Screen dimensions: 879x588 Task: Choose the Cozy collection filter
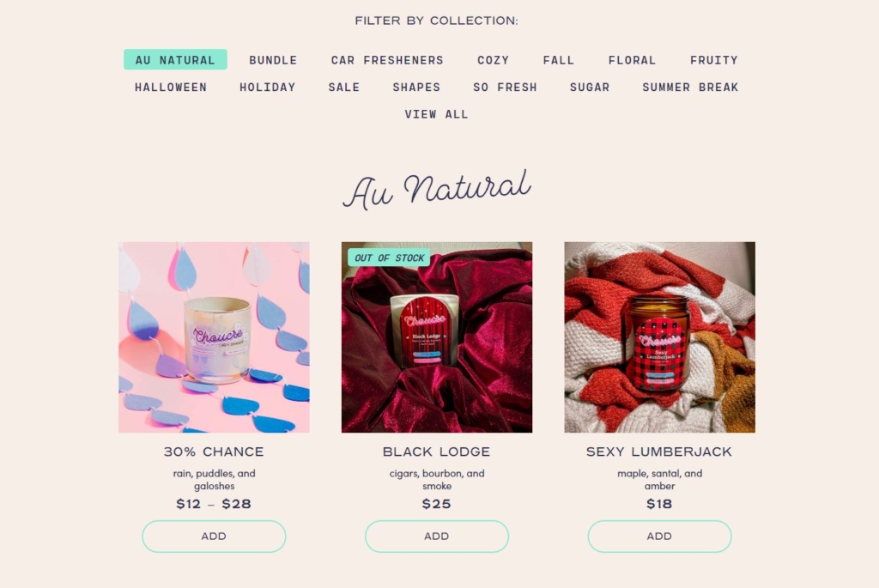[494, 60]
